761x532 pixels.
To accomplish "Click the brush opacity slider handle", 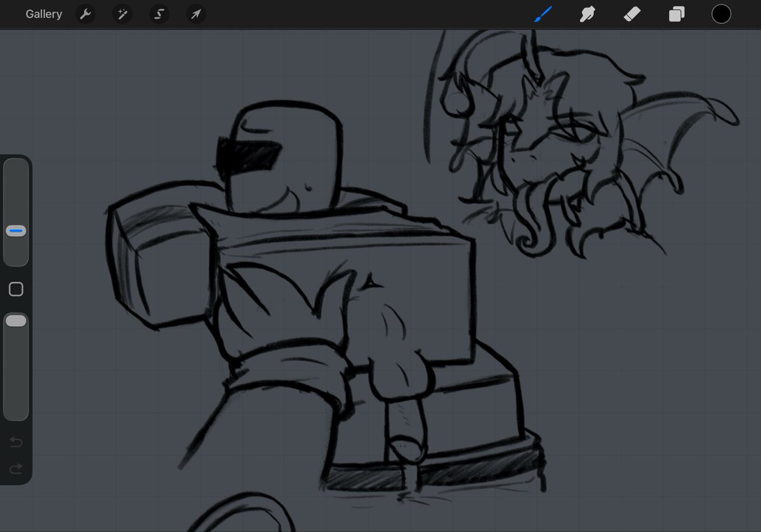I will click(16, 321).
